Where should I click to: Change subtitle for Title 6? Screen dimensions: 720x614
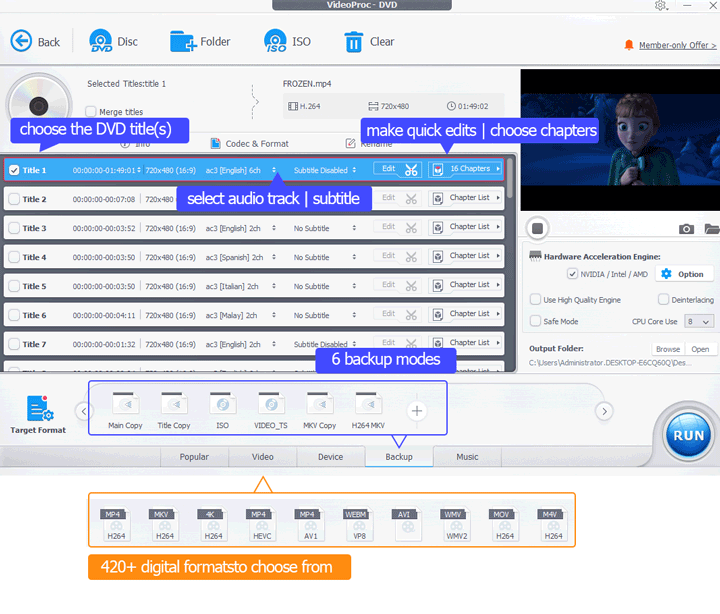click(354, 315)
